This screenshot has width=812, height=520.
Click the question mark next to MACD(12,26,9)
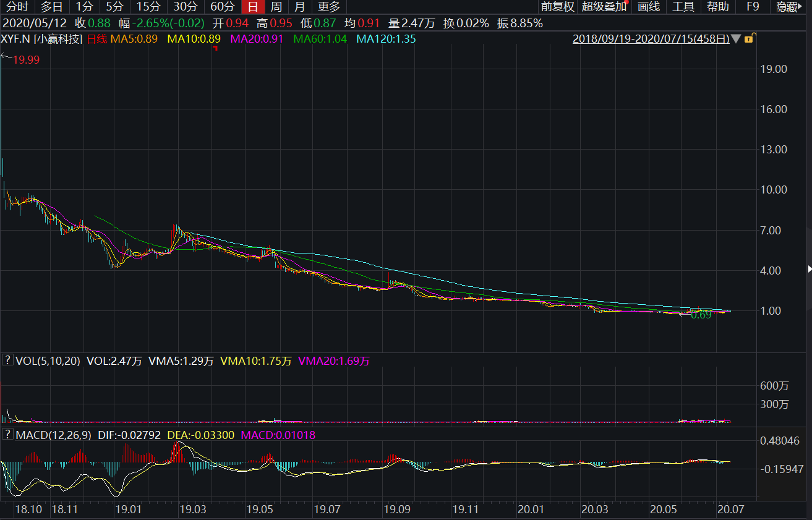click(x=8, y=435)
